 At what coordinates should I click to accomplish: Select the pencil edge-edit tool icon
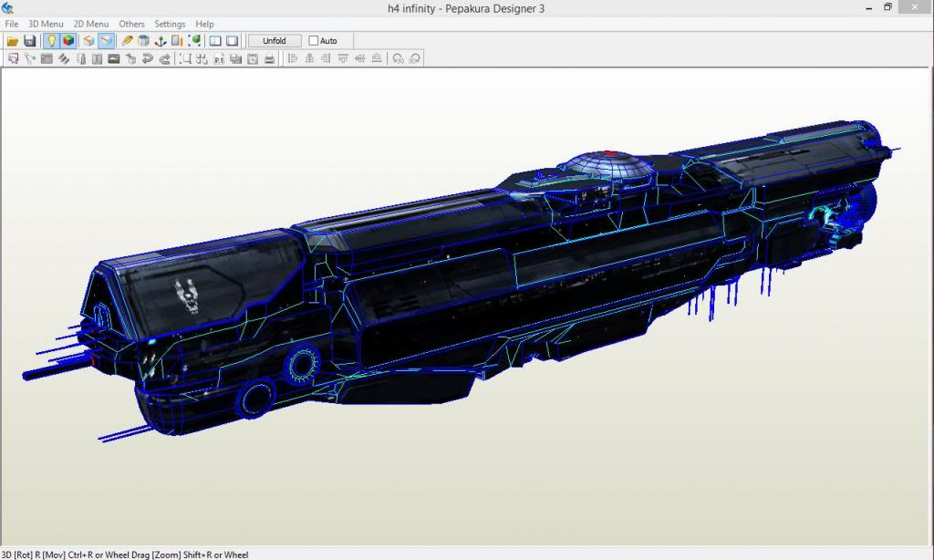[127, 40]
